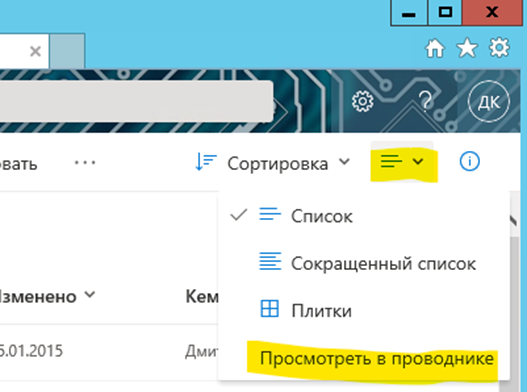The height and width of the screenshot is (392, 527).
Task: Open more commands ellipsis menu
Action: coord(85,163)
